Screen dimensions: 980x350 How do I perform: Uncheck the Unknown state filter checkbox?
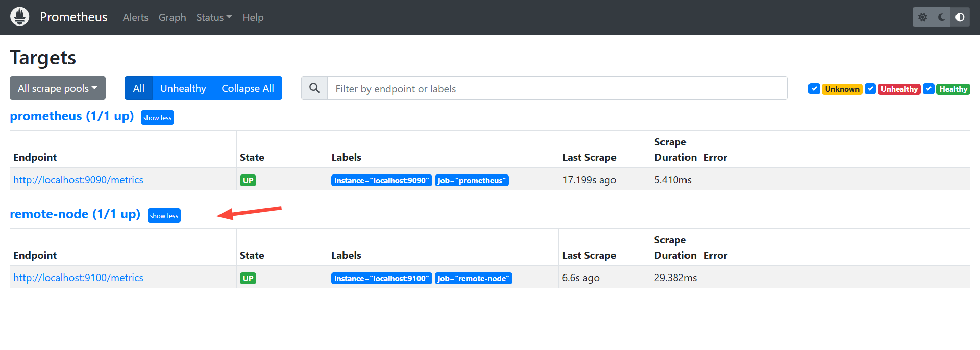coord(814,89)
